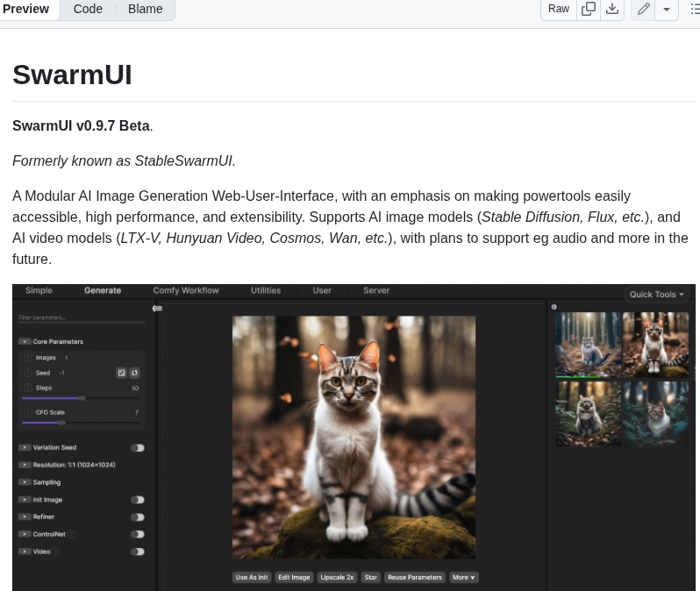Edit file with the pencil icon
This screenshot has width=700, height=591.
(x=643, y=9)
